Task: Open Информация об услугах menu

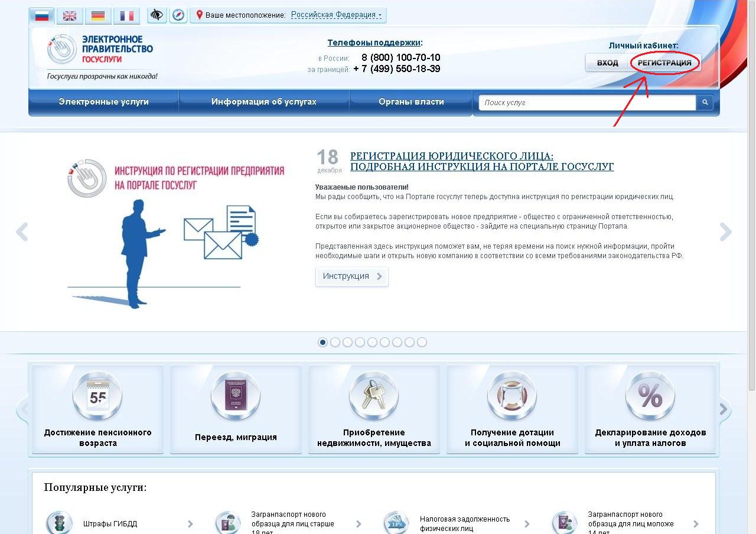Action: tap(264, 102)
